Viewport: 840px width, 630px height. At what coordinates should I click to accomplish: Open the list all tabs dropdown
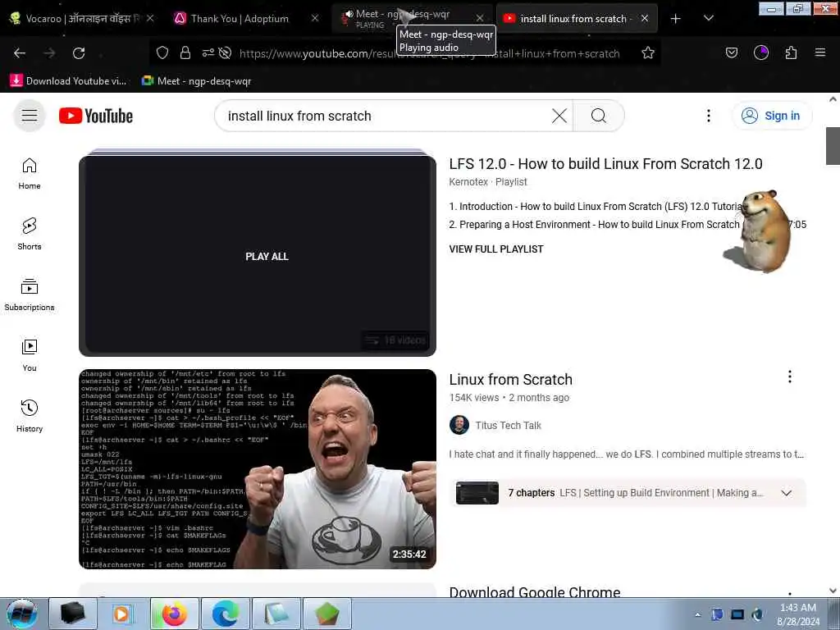[708, 19]
